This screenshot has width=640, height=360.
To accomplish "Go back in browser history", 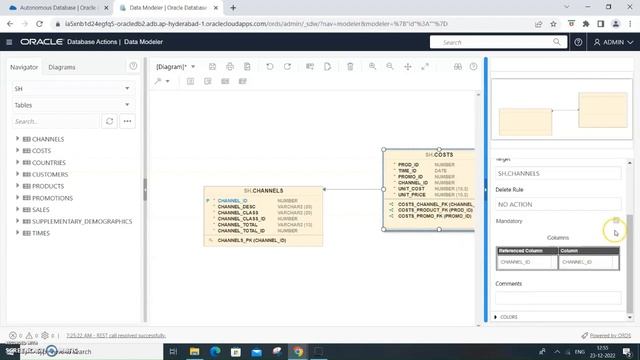I will pyautogui.click(x=10, y=24).
